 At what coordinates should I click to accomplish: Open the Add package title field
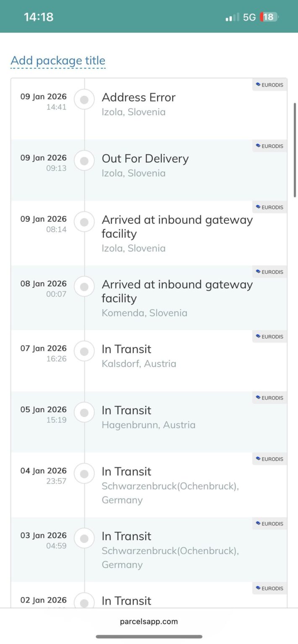58,60
